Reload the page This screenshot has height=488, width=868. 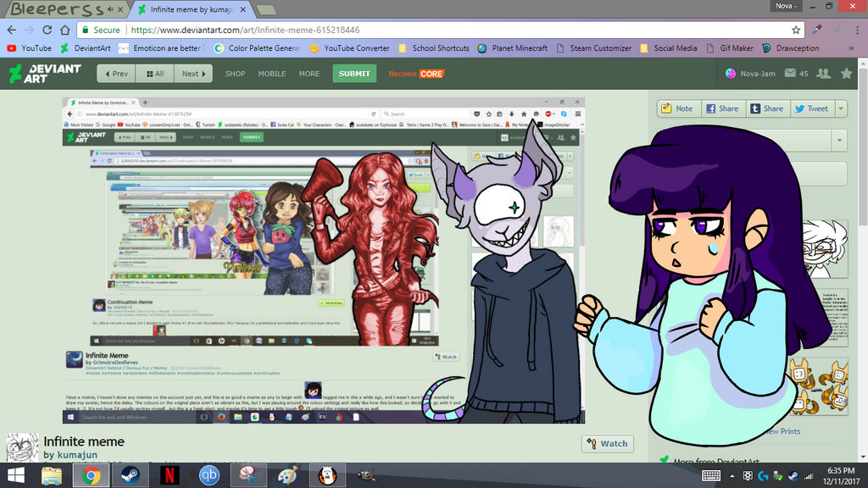(x=47, y=30)
